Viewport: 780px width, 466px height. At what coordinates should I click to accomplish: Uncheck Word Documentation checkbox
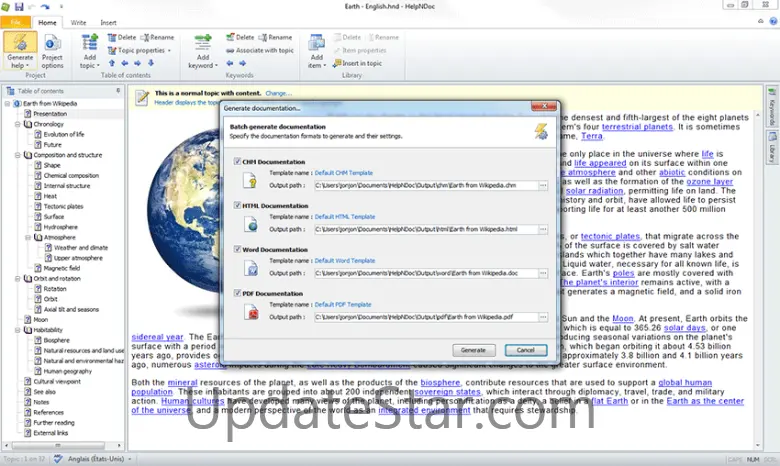tap(237, 249)
